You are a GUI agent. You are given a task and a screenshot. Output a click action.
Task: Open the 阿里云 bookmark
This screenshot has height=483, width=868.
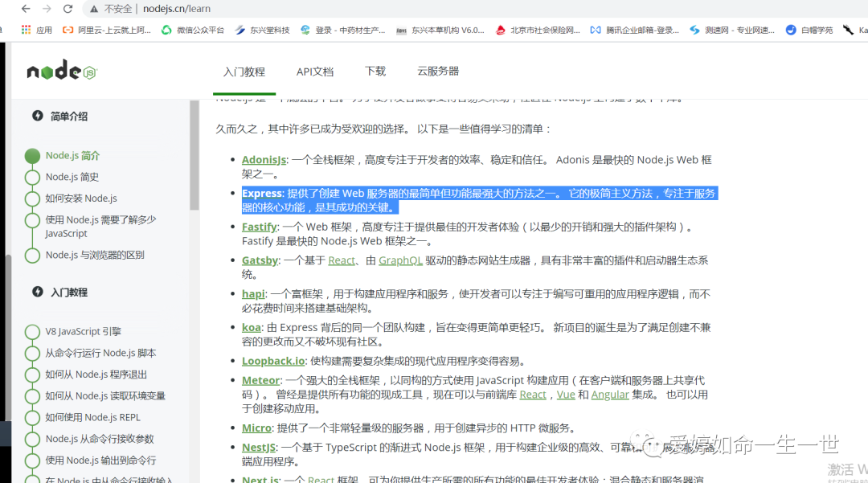pos(106,30)
